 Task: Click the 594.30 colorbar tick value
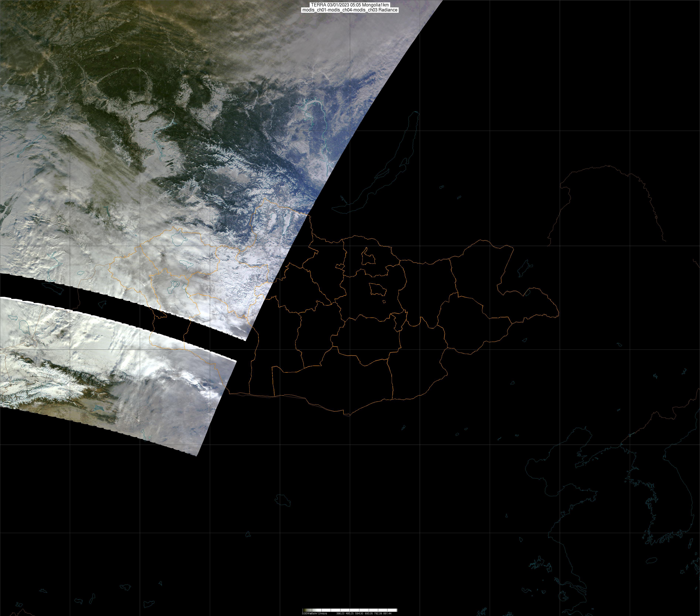pos(359,613)
